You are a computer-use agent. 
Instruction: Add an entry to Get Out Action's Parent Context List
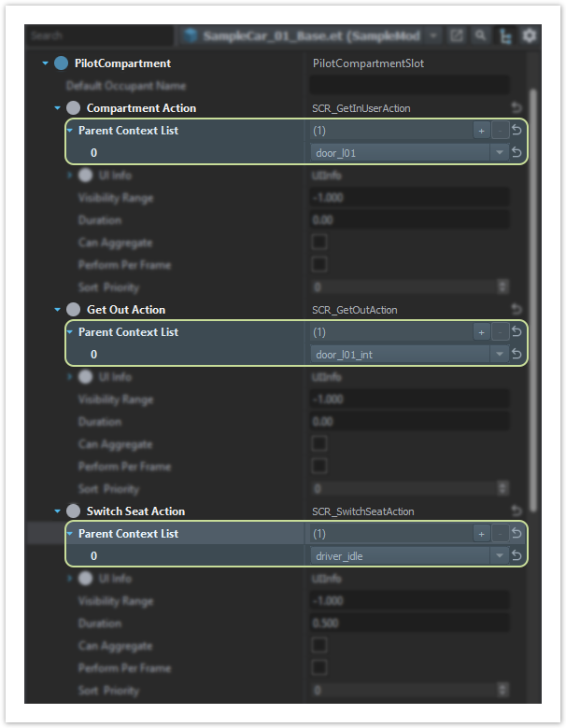tap(481, 332)
